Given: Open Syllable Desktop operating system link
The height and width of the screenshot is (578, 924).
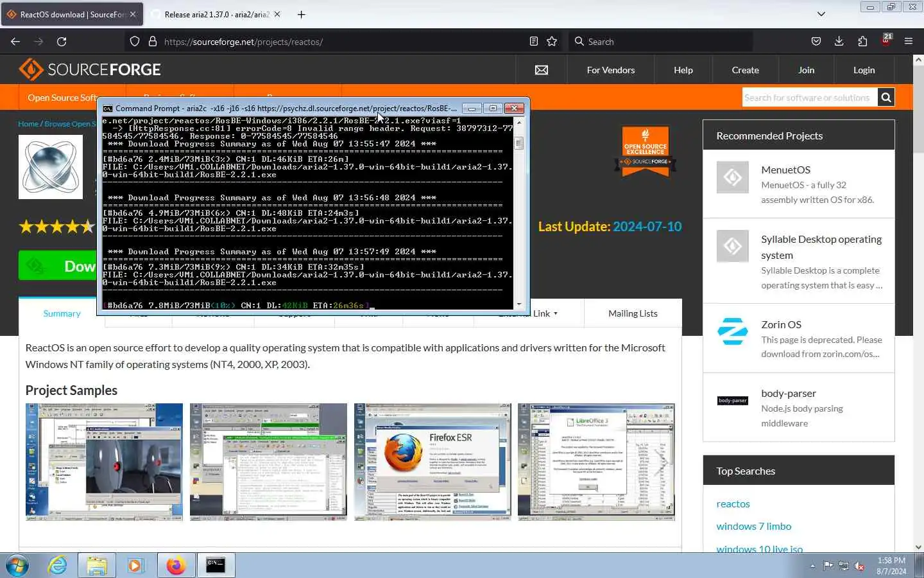Looking at the screenshot, I should (x=821, y=247).
